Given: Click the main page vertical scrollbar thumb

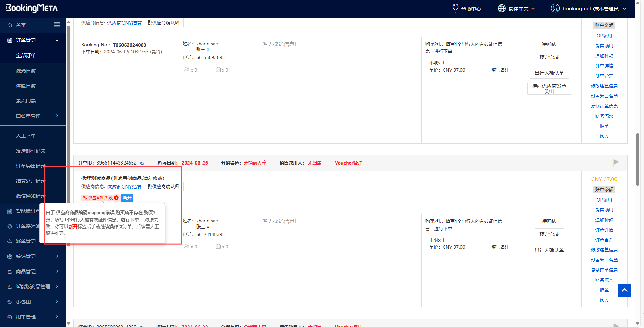Looking at the screenshot, I should (x=637, y=159).
